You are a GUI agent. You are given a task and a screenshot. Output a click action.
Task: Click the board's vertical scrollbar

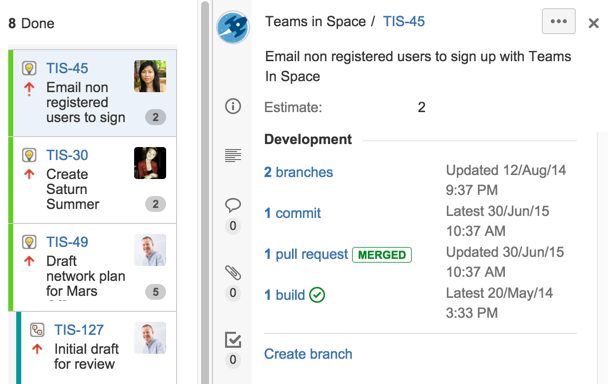pos(205,193)
